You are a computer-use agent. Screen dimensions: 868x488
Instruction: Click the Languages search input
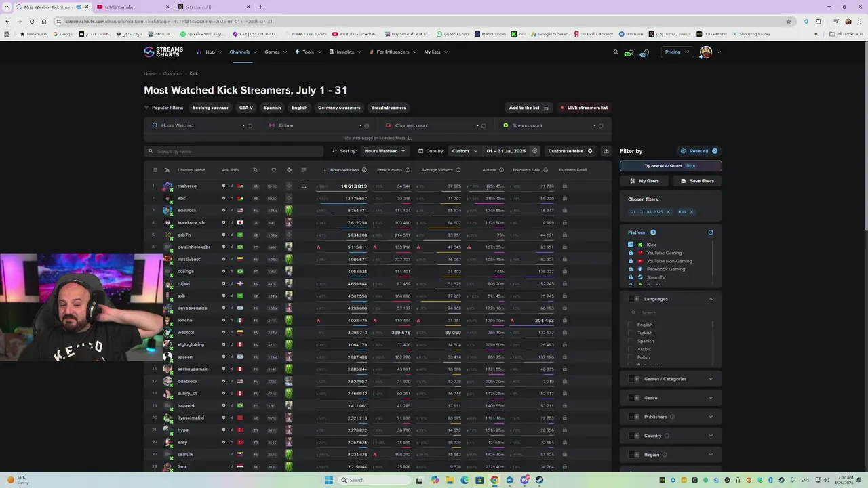click(x=669, y=312)
